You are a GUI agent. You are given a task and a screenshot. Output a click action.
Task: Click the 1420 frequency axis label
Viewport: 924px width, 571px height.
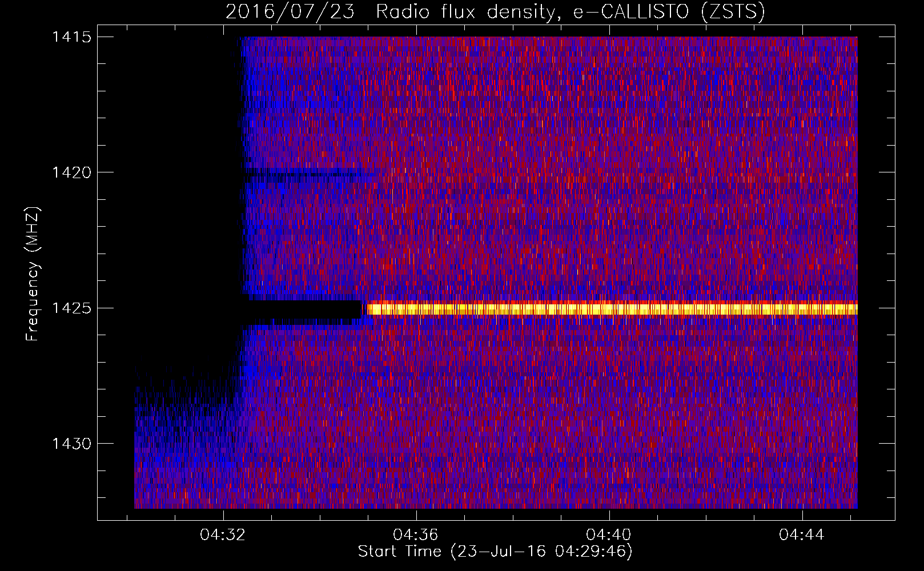[72, 172]
